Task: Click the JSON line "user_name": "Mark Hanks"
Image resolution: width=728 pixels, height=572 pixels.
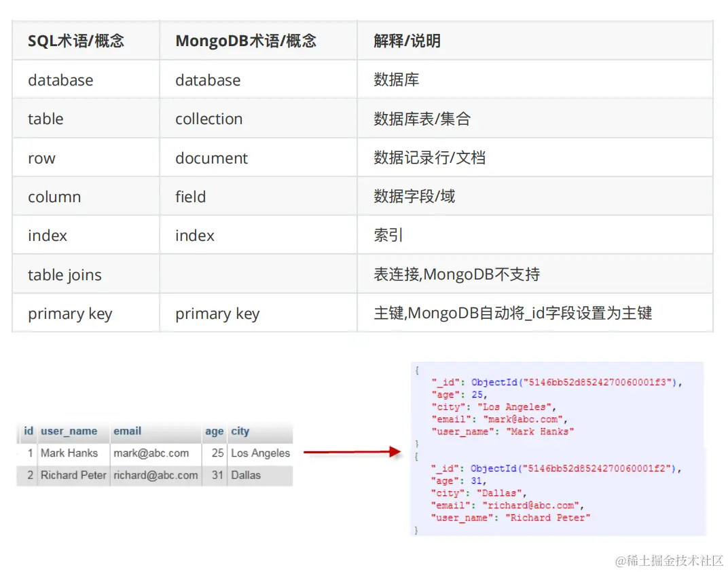Action: tap(503, 432)
